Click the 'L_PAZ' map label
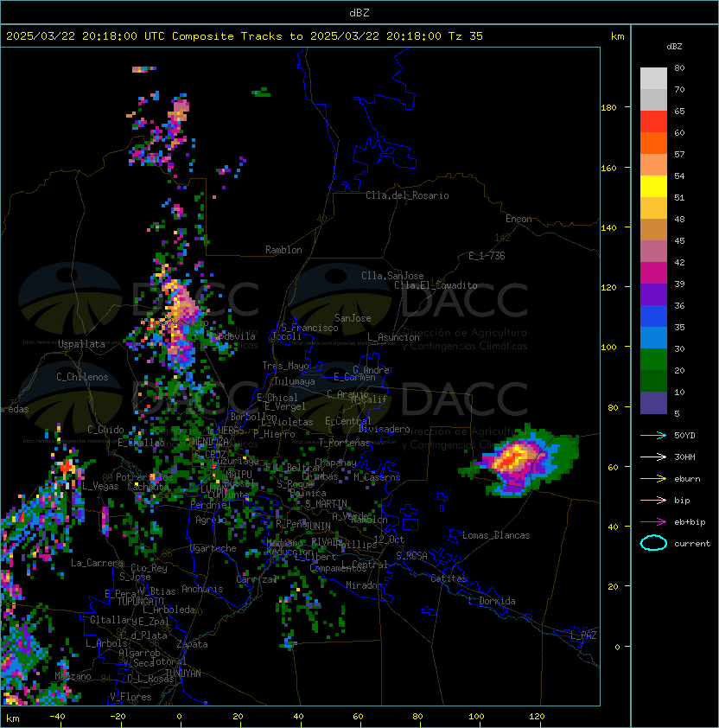The width and height of the screenshot is (719, 728). point(583,635)
